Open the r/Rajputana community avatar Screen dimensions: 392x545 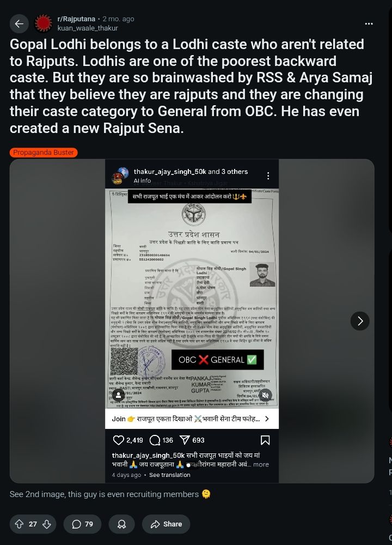(43, 23)
